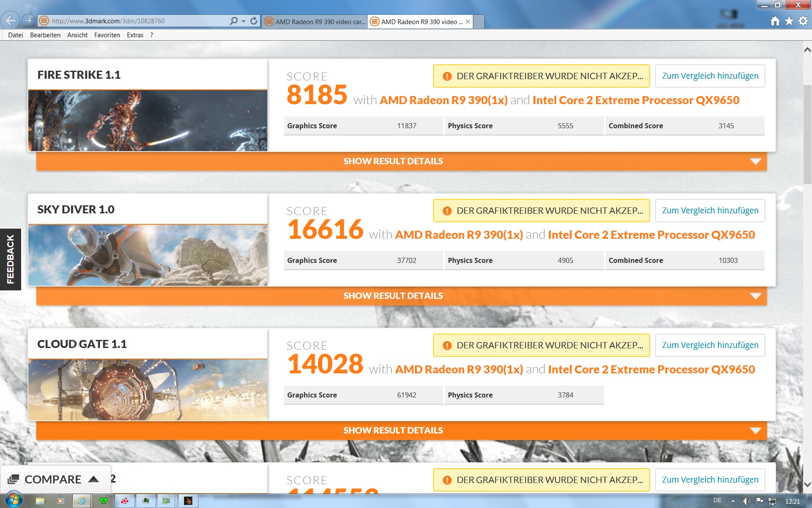Open the Feedback side tab
The height and width of the screenshot is (508, 812).
[x=10, y=259]
